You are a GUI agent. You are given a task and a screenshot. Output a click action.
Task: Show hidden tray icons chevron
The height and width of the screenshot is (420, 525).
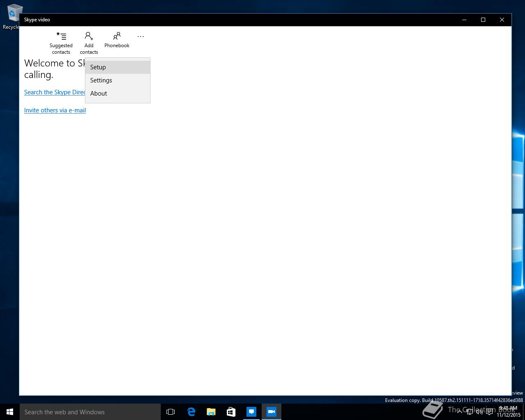coord(459,412)
